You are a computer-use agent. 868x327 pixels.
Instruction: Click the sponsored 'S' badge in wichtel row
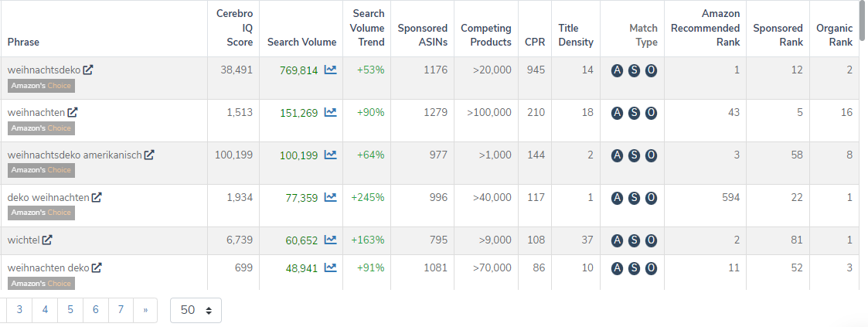click(634, 240)
